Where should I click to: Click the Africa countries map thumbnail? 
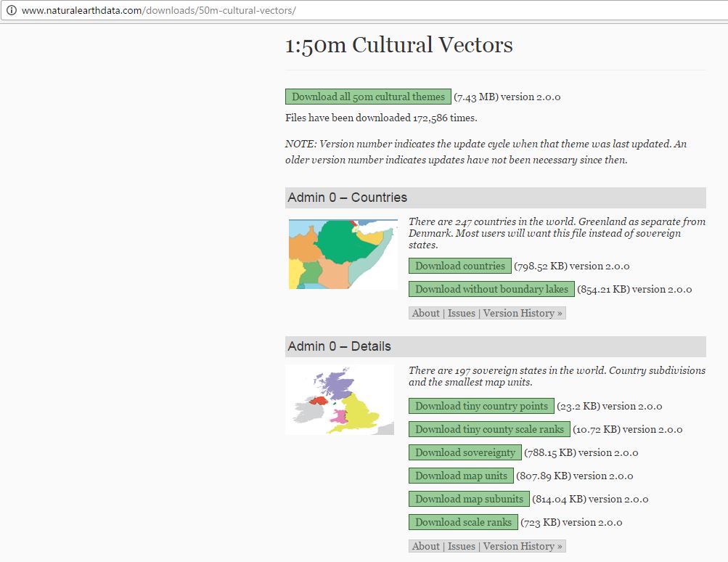[343, 254]
